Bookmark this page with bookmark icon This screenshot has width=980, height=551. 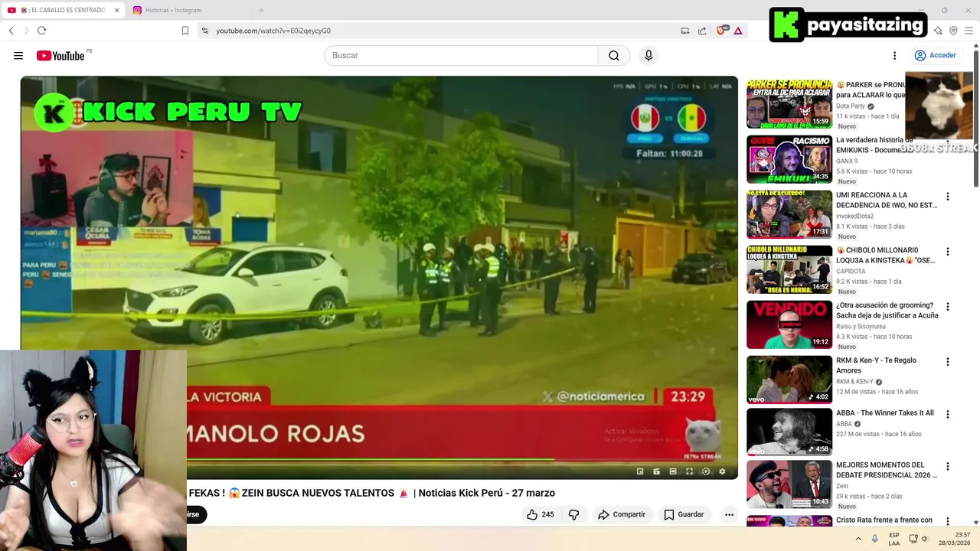coord(185,31)
